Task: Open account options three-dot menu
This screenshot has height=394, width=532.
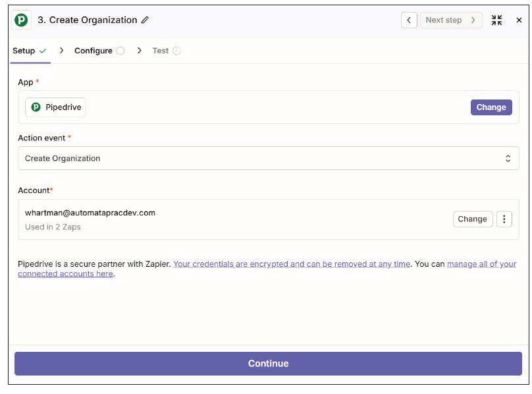Action: pyautogui.click(x=504, y=219)
